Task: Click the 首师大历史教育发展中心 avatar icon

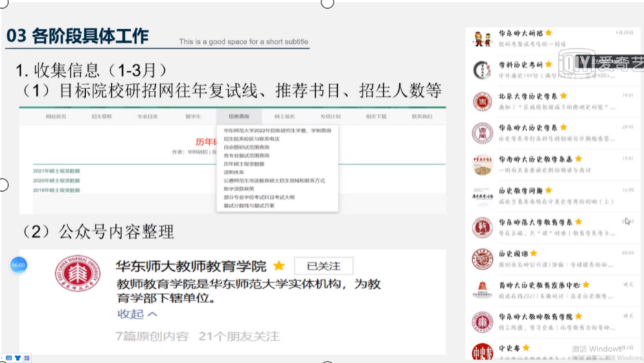Action: pos(483,290)
